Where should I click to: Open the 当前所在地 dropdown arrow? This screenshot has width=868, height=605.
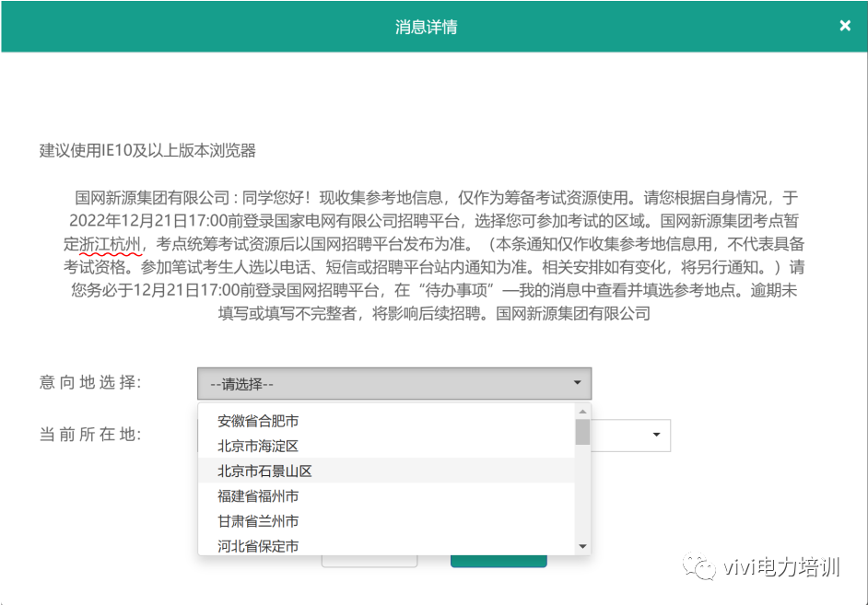656,435
